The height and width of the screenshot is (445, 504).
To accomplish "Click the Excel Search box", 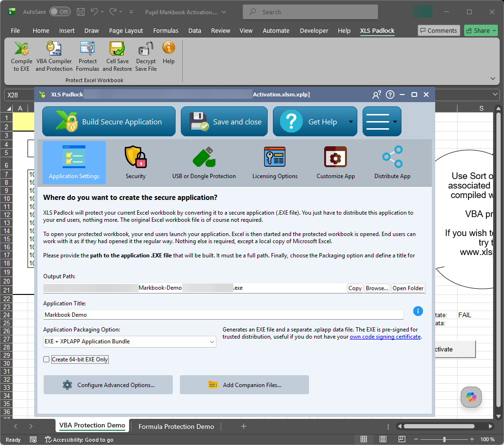I will tap(310, 12).
